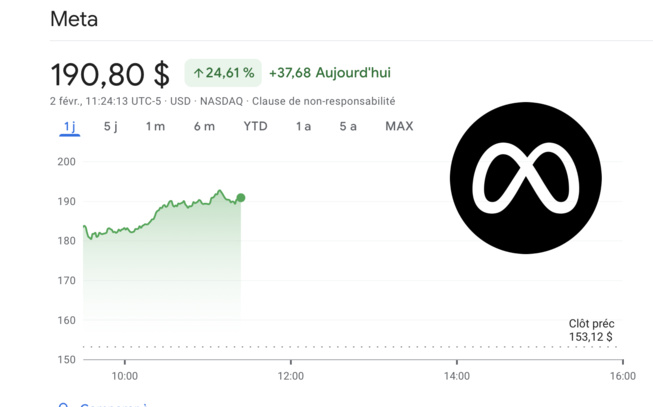Click the Clôt préc 153,12 $ label

tap(591, 330)
